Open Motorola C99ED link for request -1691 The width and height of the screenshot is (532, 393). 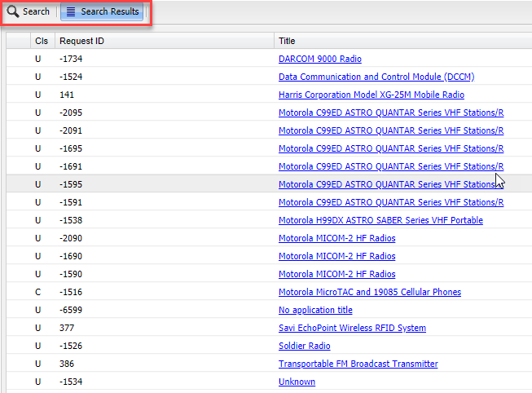click(391, 167)
